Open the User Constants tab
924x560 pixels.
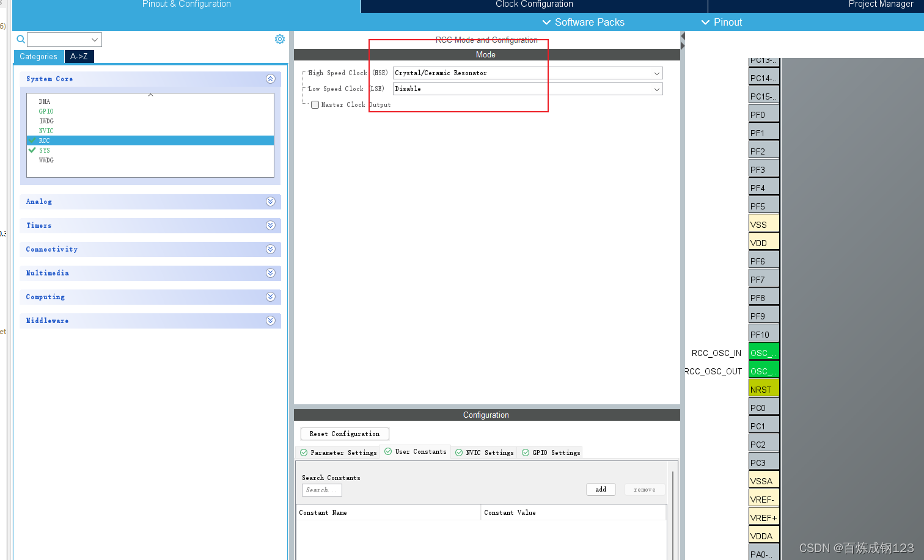pos(416,452)
